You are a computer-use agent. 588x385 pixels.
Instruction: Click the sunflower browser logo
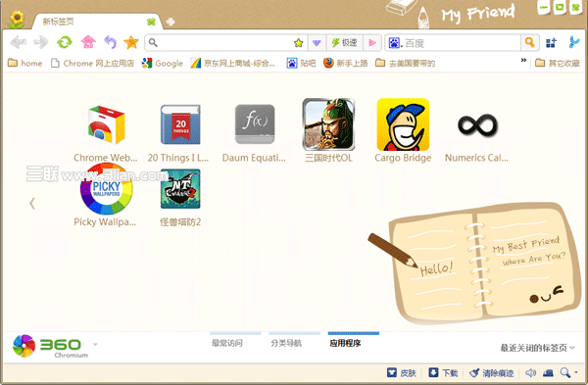tap(17, 20)
